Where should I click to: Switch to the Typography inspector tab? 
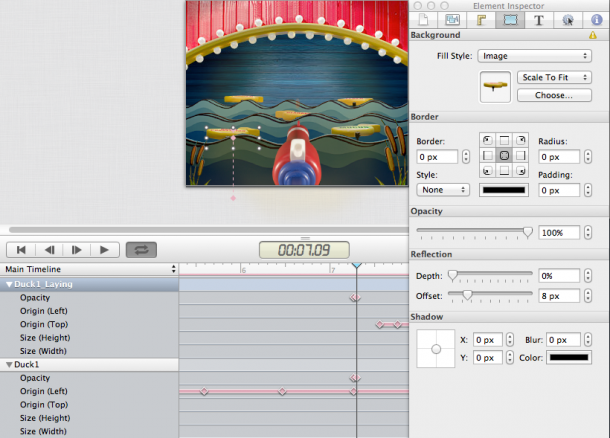539,18
